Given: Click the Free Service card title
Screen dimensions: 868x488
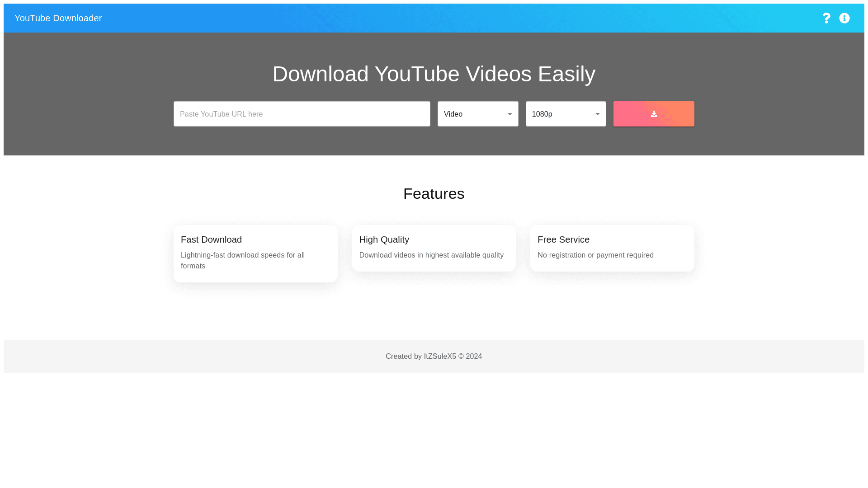Looking at the screenshot, I should (x=563, y=239).
